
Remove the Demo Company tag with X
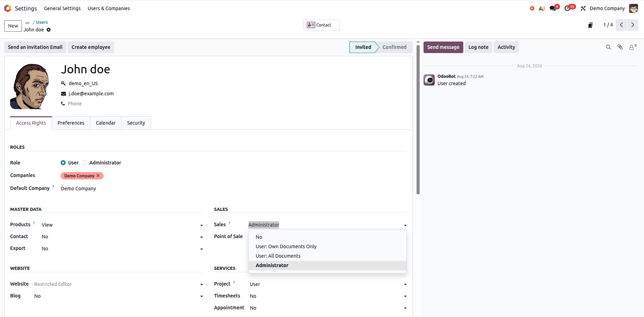pyautogui.click(x=98, y=176)
